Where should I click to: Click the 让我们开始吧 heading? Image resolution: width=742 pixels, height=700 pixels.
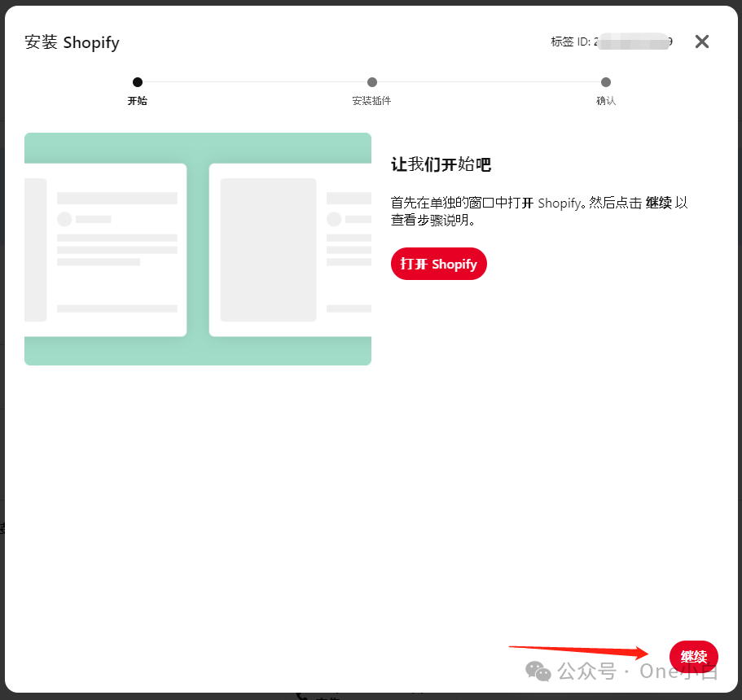pyautogui.click(x=441, y=164)
